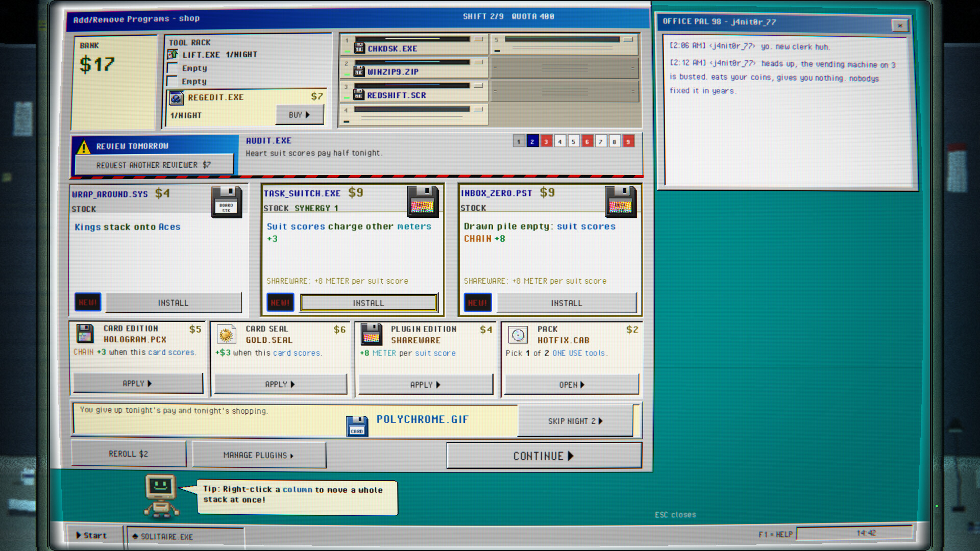
Task: Click the NEW badge on INBOX_ZERO.PST
Action: 478,303
